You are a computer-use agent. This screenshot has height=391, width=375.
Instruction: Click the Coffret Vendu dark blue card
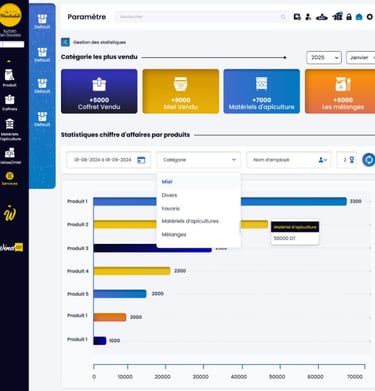point(99,91)
